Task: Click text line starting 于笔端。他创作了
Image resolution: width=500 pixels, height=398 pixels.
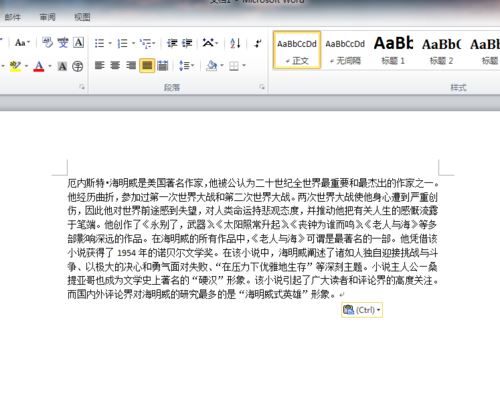Action: (x=252, y=225)
